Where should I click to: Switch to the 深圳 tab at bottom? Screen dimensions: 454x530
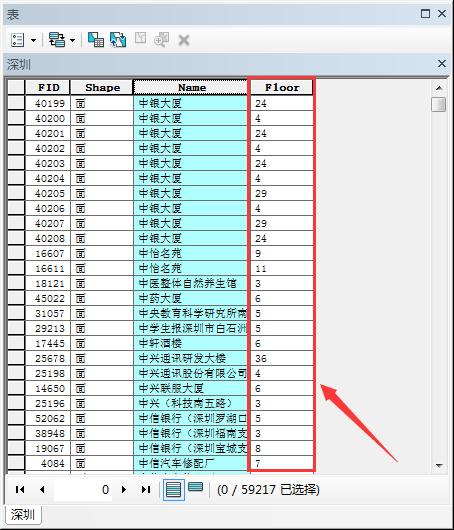tap(23, 514)
